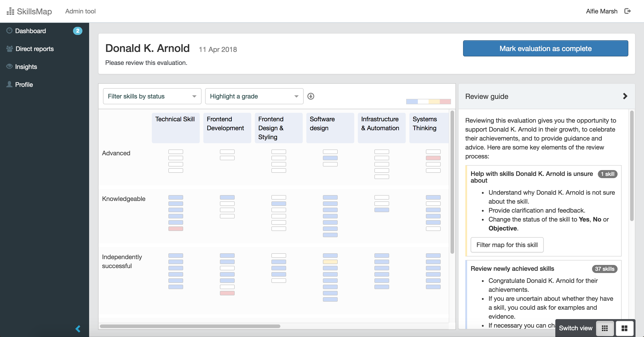Open the Admin tool menu item
Screen dimensions: 644x337
[80, 11]
